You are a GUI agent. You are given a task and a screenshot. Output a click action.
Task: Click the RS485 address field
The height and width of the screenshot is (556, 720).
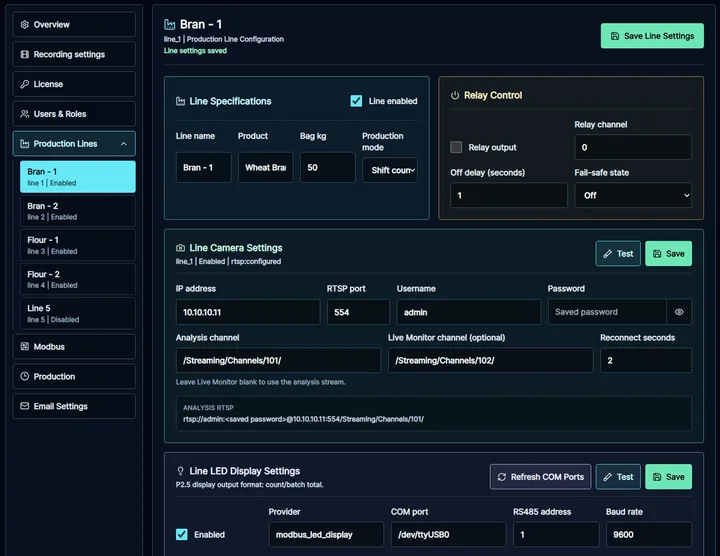[556, 534]
